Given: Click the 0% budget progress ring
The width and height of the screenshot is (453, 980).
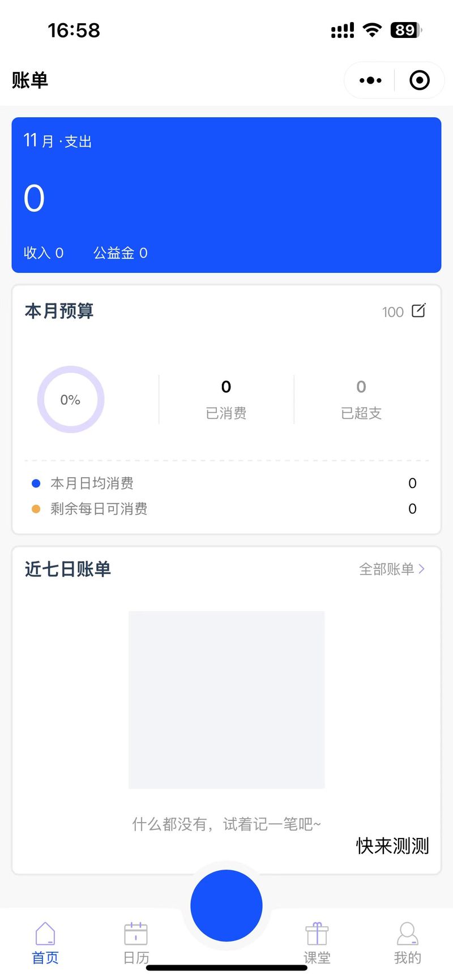Looking at the screenshot, I should tap(71, 400).
